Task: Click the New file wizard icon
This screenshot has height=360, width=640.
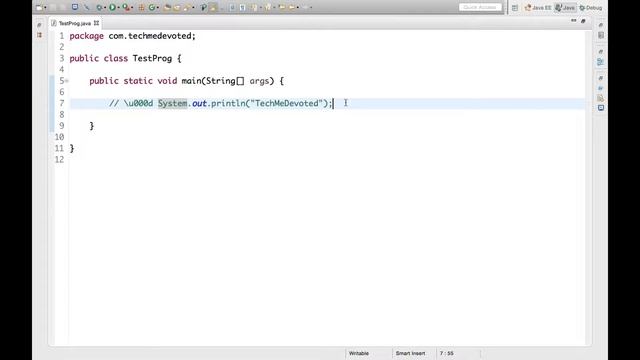Action: pyautogui.click(x=39, y=7)
